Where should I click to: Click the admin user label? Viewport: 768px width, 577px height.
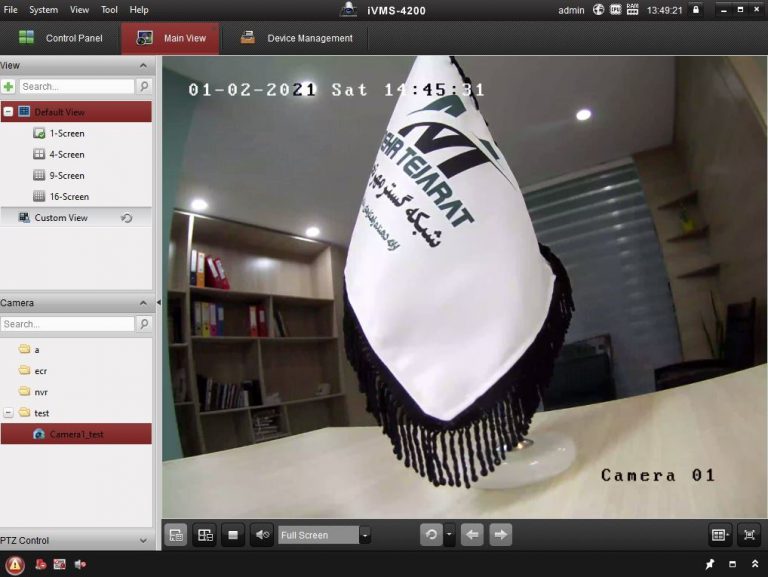pos(571,10)
